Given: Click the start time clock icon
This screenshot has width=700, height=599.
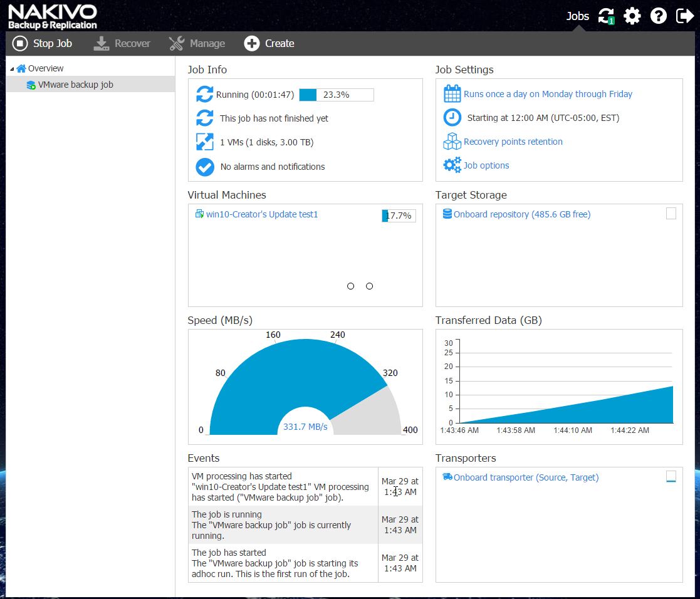Looking at the screenshot, I should pos(452,117).
